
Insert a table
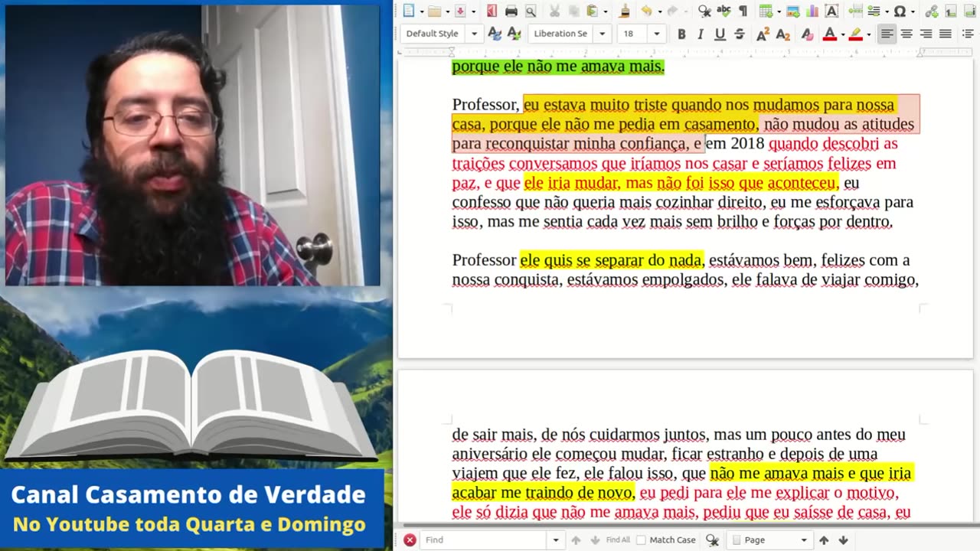(x=765, y=11)
